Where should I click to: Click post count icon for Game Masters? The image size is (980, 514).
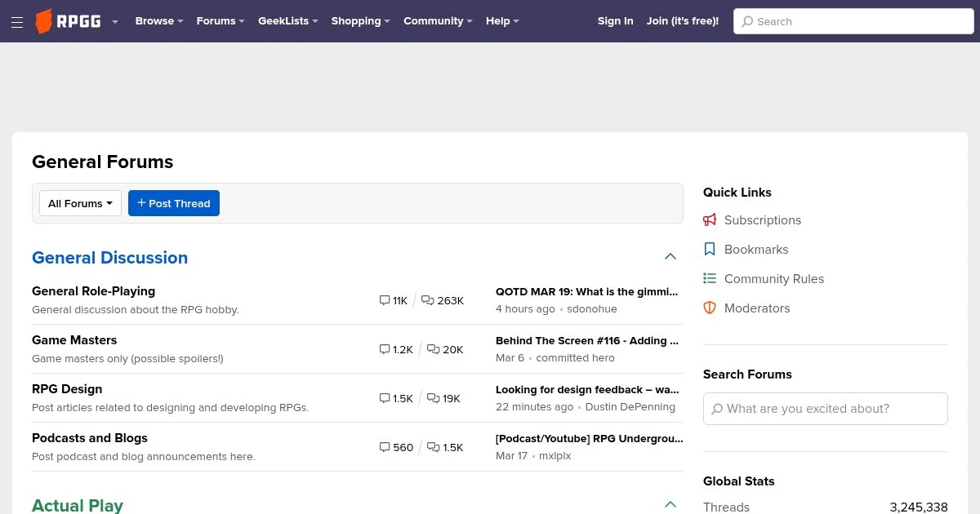[433, 349]
